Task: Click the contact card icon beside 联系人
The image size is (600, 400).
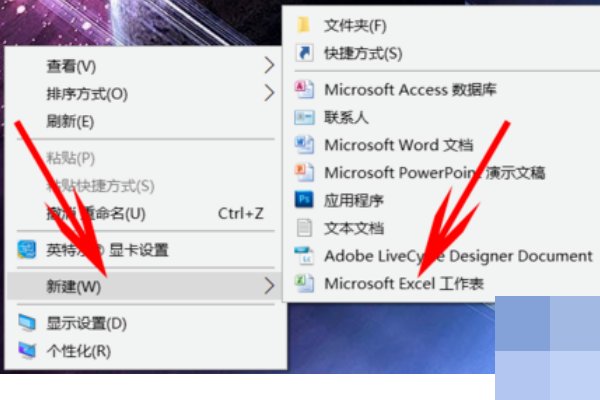Action: (304, 117)
